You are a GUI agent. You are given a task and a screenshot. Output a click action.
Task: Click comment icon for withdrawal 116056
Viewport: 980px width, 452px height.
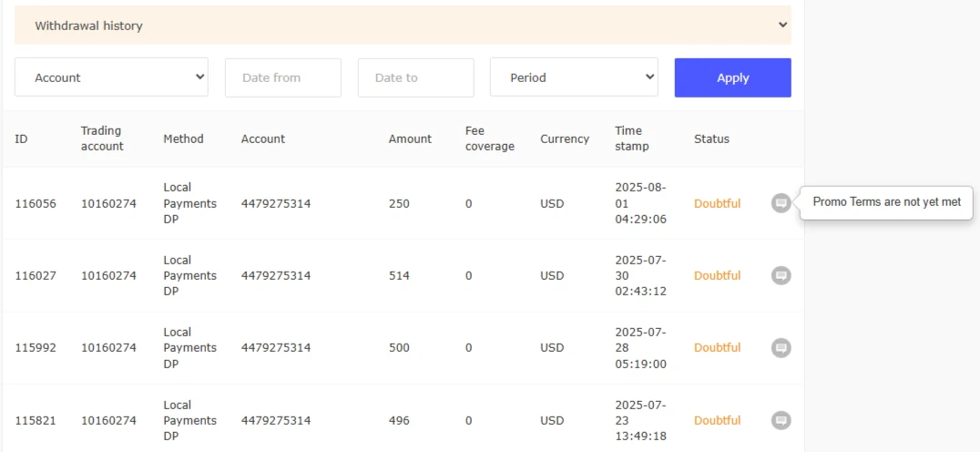[x=781, y=203]
